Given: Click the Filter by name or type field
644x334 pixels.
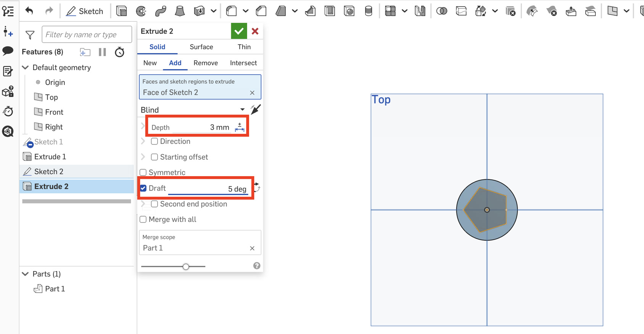Looking at the screenshot, I should pyautogui.click(x=87, y=34).
